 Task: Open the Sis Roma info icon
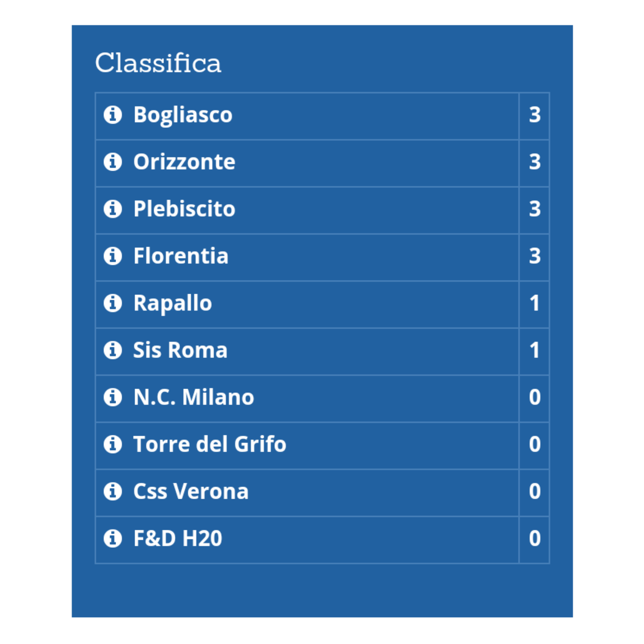[112, 350]
